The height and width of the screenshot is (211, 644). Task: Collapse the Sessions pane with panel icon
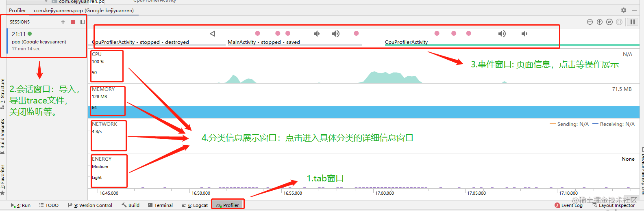pos(83,22)
